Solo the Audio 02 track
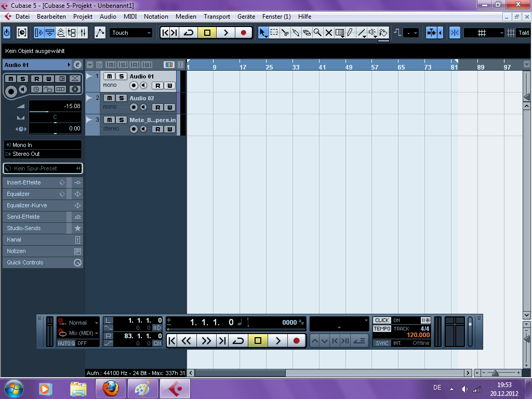This screenshot has width=532, height=399. (x=122, y=98)
